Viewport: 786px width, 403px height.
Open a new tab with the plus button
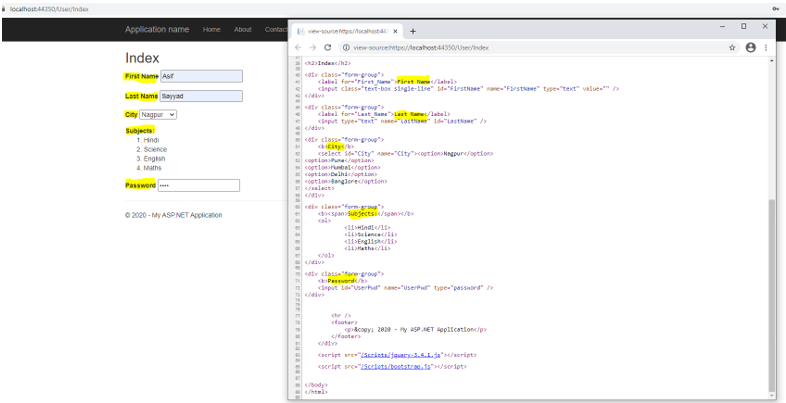tap(413, 31)
